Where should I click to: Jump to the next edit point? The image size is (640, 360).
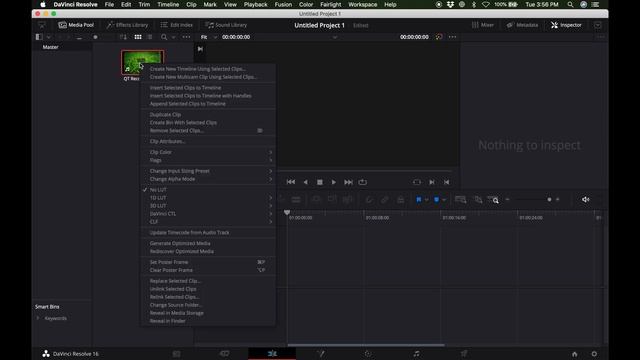431,182
